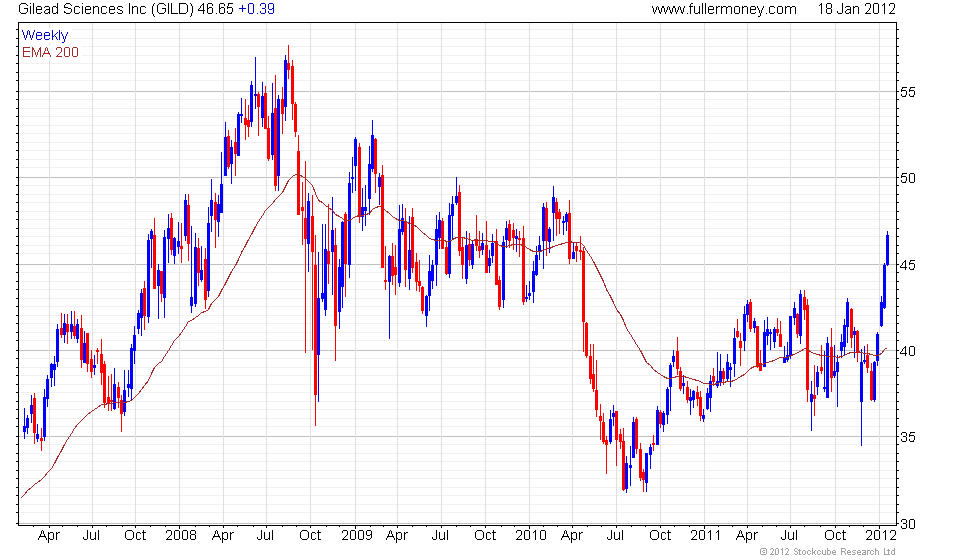Click the Stockcube Research Ltd copyright text

pos(828,552)
